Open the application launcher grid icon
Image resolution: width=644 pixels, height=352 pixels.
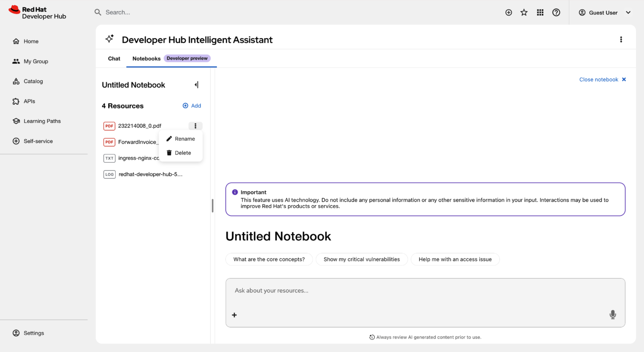(540, 12)
